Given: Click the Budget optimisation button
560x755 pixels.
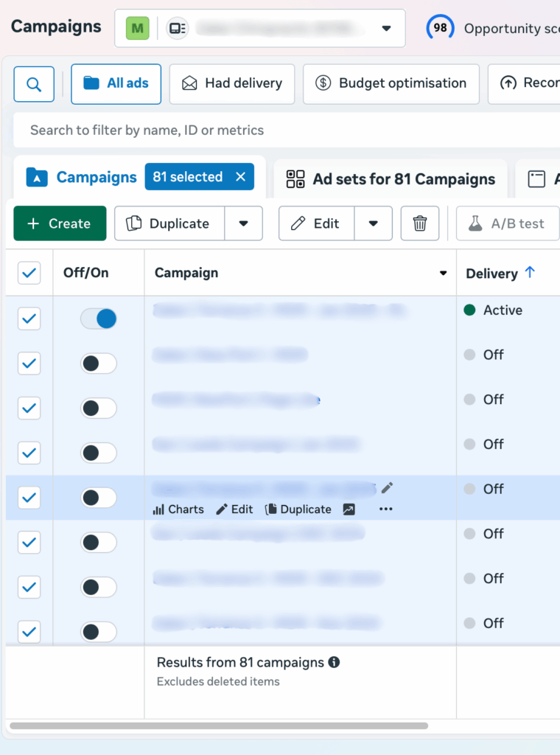Looking at the screenshot, I should [391, 83].
